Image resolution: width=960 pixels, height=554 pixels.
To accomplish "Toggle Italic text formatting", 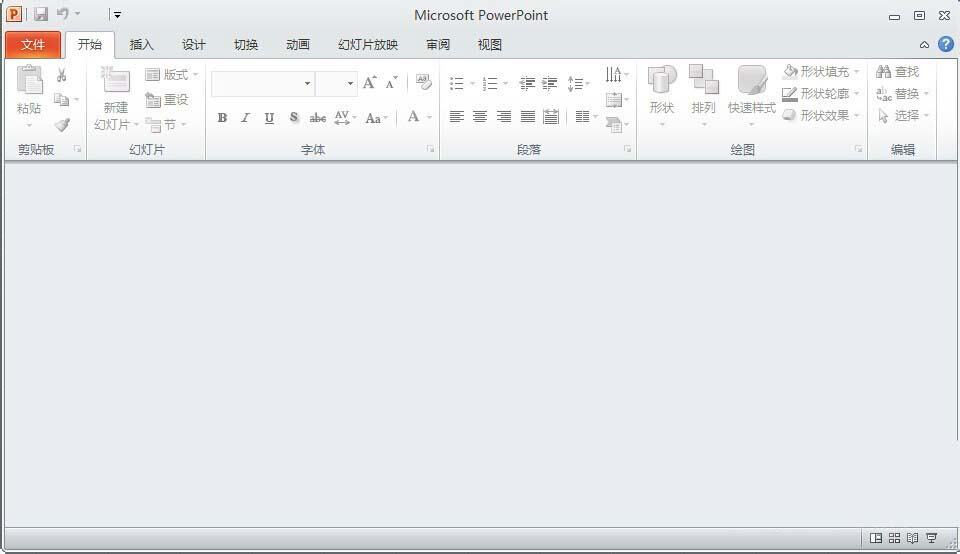I will tap(245, 118).
